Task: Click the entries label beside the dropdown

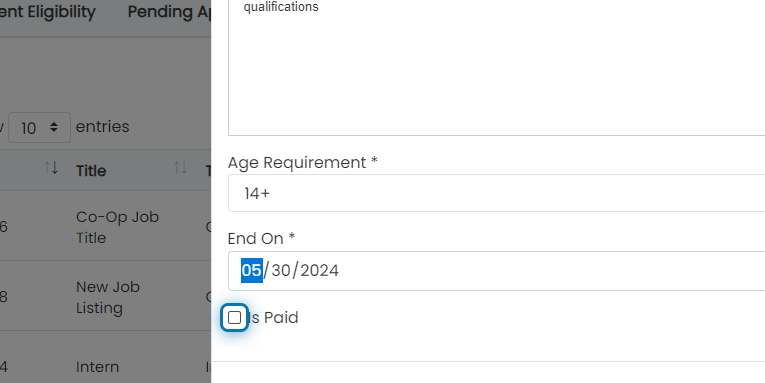Action: point(102,127)
